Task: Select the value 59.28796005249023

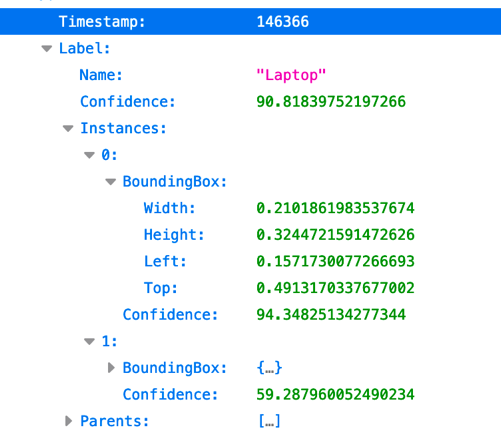Action: tap(335, 395)
